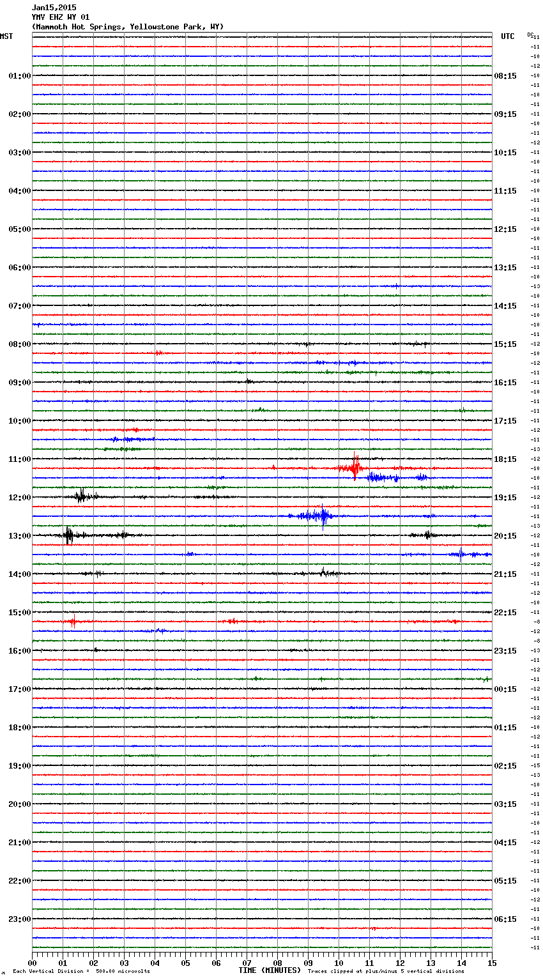Select the 21:00 MST row label
Viewport: 543px width, 980px height.
tap(20, 843)
